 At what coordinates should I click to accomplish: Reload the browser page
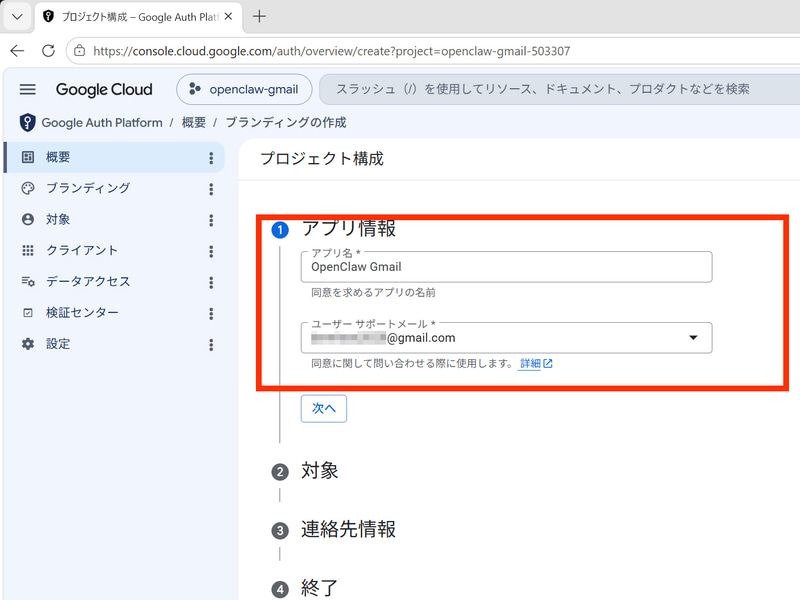tap(48, 51)
